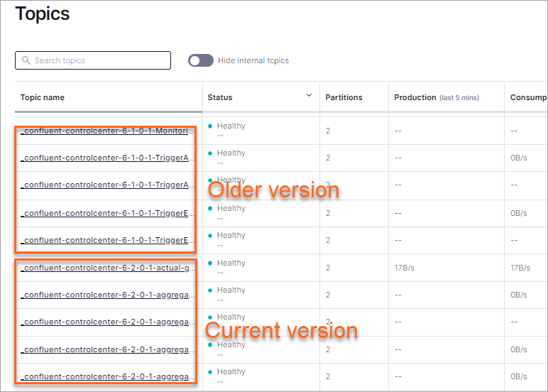
Task: Click the Healthy dot of the first 6-1-0-1-TriggerE row
Action: [211, 208]
